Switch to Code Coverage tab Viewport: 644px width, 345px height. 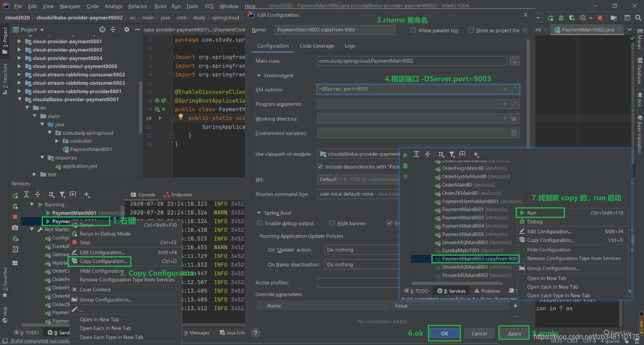[x=317, y=46]
